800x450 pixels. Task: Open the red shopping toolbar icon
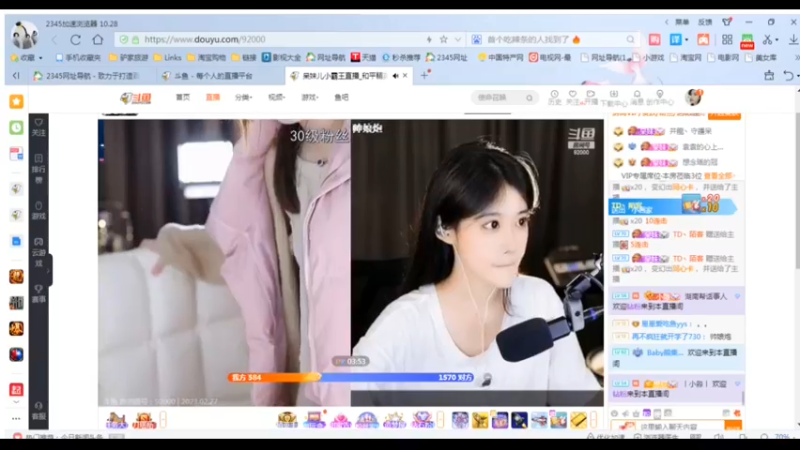(x=655, y=39)
